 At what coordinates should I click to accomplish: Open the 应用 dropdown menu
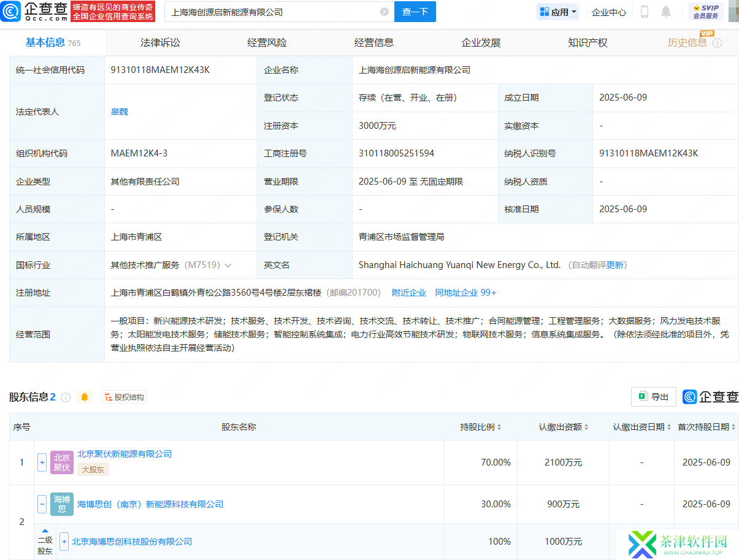point(558,12)
